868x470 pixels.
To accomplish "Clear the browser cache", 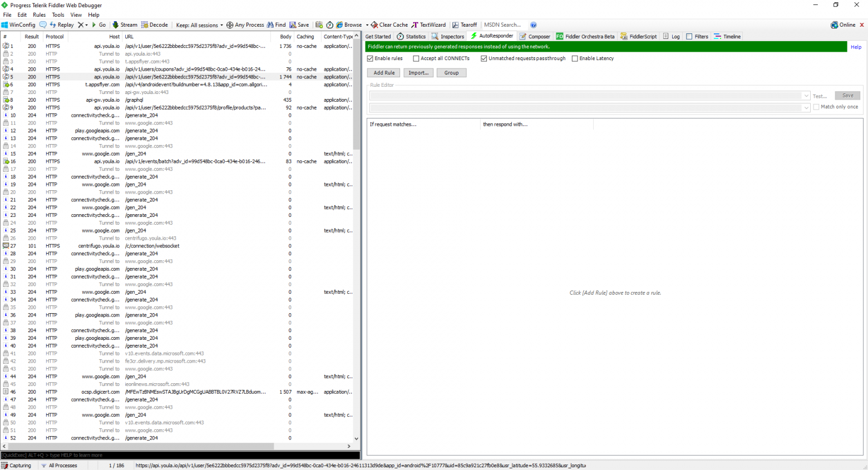I will [x=389, y=25].
